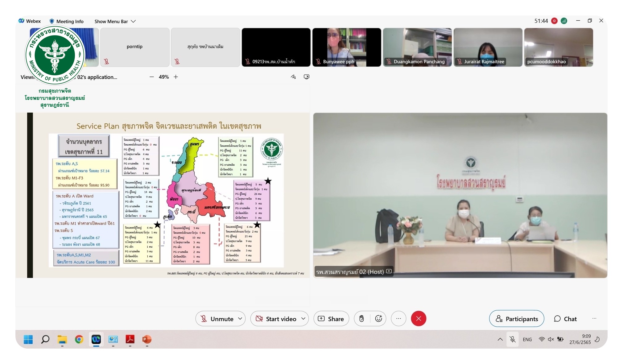Viewport: 623px width, 364px height.
Task: Open the Participants panel
Action: (x=517, y=319)
